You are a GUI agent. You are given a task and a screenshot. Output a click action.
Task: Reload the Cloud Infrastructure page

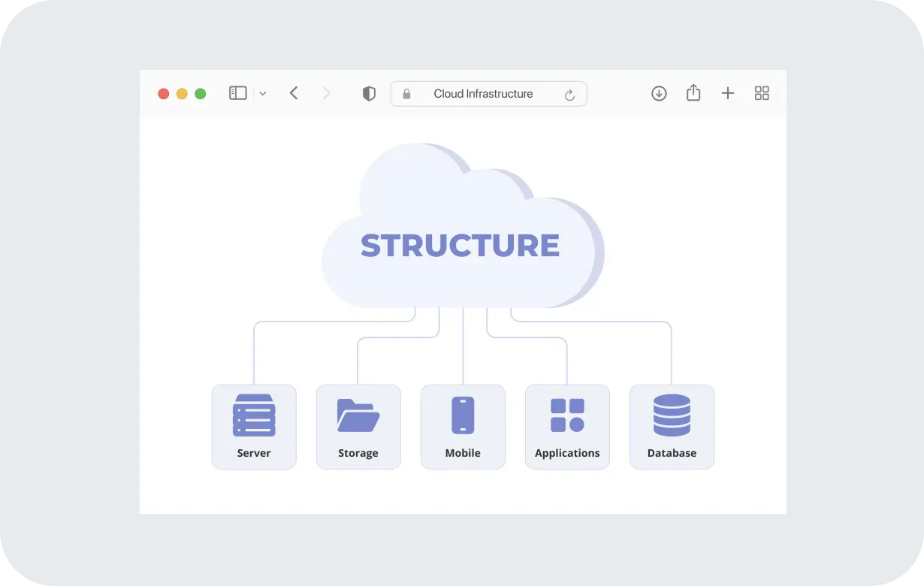pos(570,94)
